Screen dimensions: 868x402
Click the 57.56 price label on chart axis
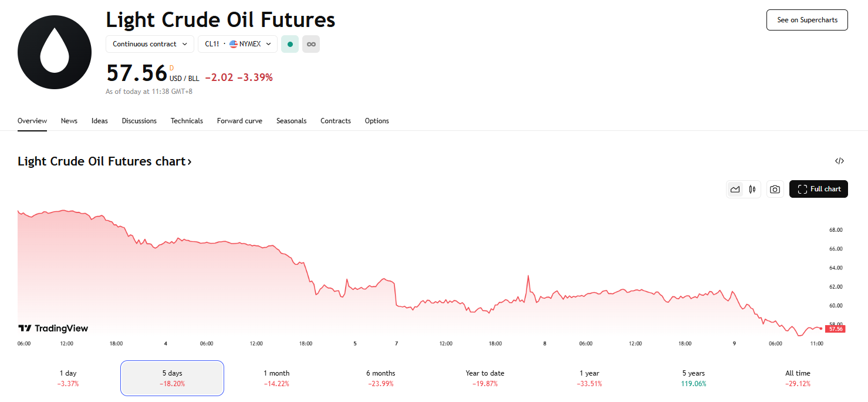pos(835,329)
